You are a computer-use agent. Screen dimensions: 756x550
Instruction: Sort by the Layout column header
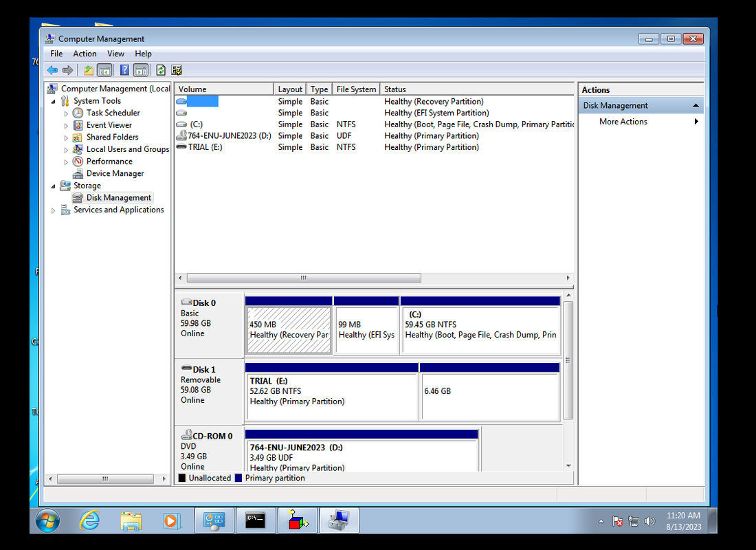290,89
